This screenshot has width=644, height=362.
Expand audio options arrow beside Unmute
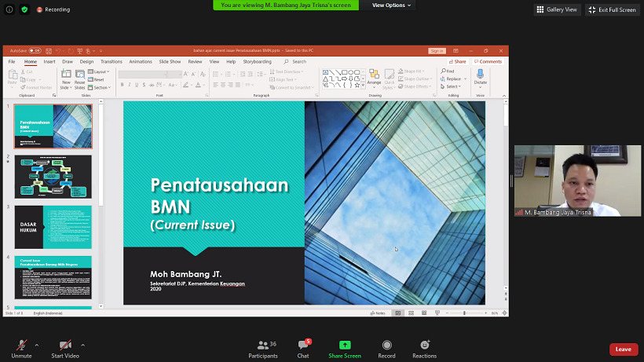37,345
